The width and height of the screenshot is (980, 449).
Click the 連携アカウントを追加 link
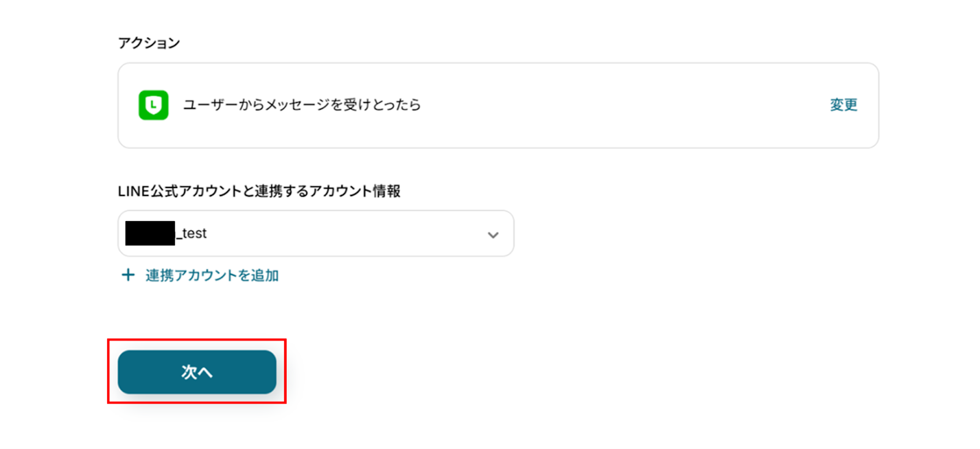point(212,276)
